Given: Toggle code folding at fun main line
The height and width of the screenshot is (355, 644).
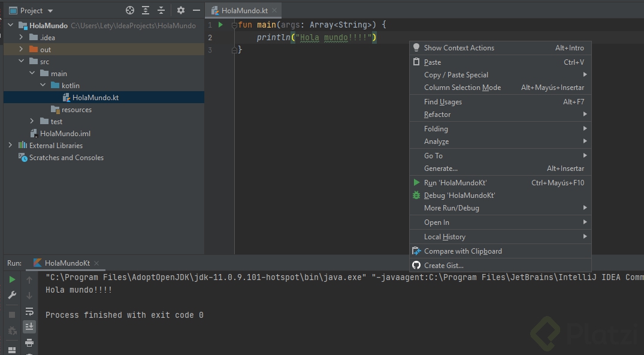Looking at the screenshot, I should coord(234,25).
